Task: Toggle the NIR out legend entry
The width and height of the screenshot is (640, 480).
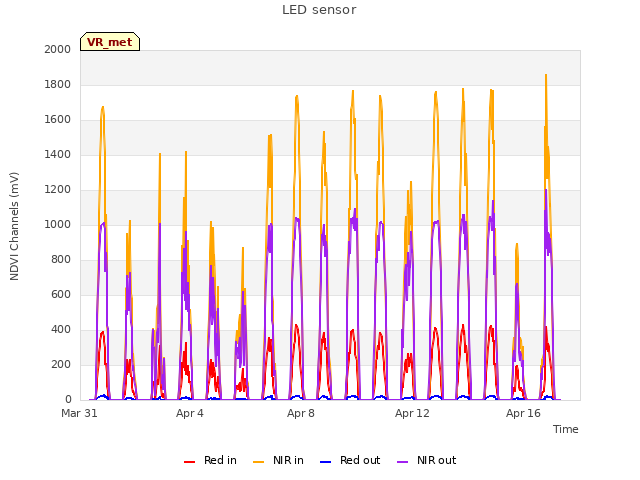Action: pyautogui.click(x=427, y=460)
